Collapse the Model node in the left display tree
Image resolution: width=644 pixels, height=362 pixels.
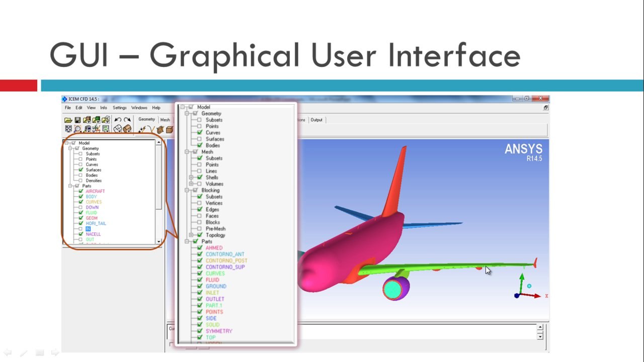(66, 143)
